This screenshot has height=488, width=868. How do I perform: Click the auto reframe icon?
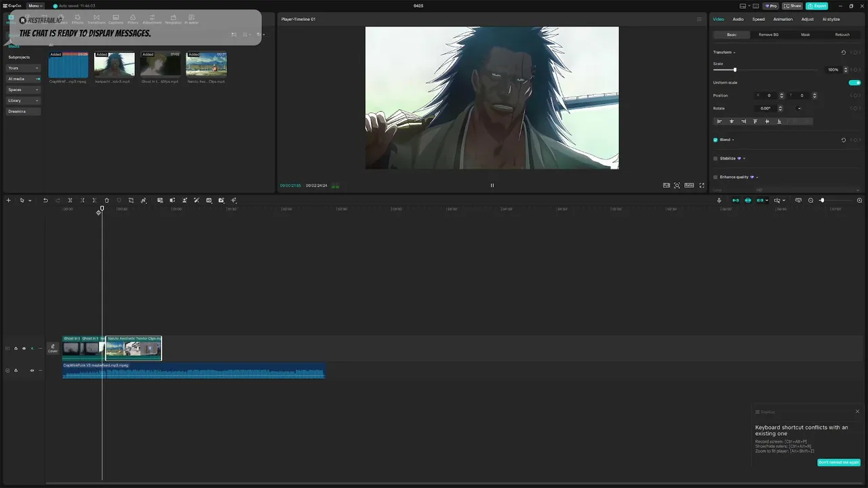pos(209,201)
